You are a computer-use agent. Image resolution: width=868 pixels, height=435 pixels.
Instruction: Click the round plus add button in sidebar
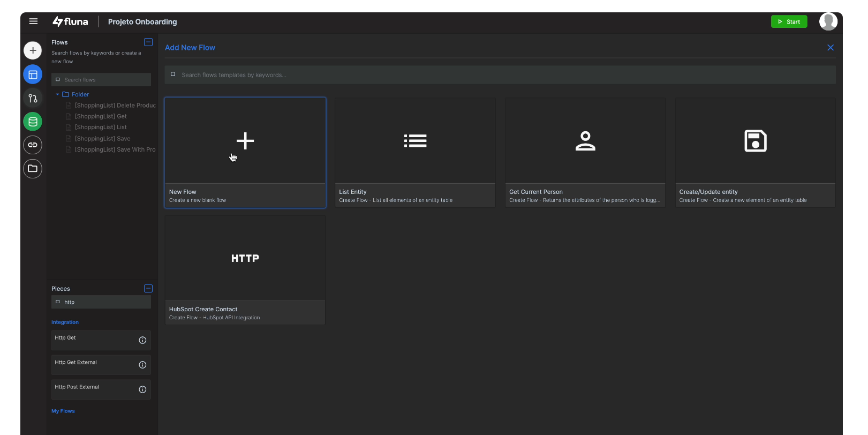(x=33, y=50)
